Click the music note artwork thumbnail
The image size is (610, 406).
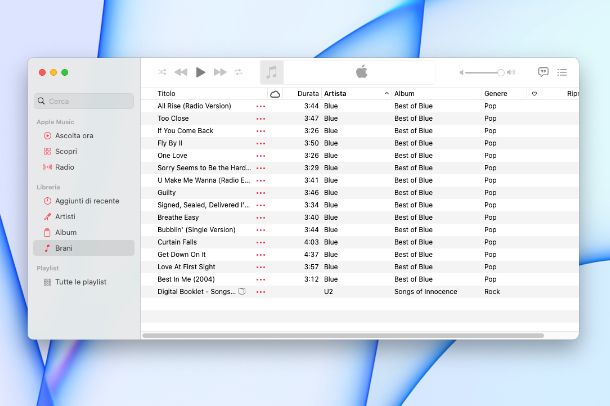pos(272,72)
